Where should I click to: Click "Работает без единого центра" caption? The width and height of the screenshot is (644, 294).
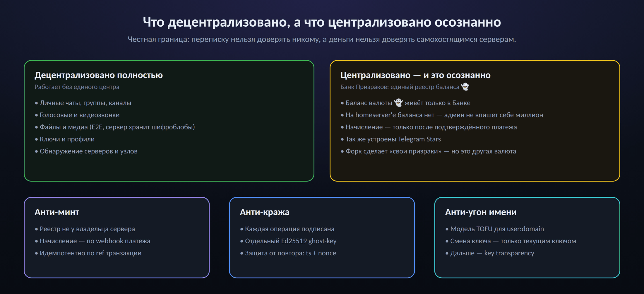[x=77, y=87]
